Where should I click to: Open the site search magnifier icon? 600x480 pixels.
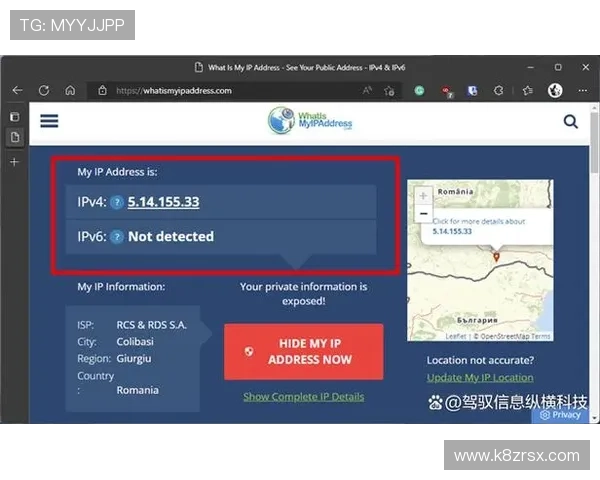pyautogui.click(x=571, y=121)
